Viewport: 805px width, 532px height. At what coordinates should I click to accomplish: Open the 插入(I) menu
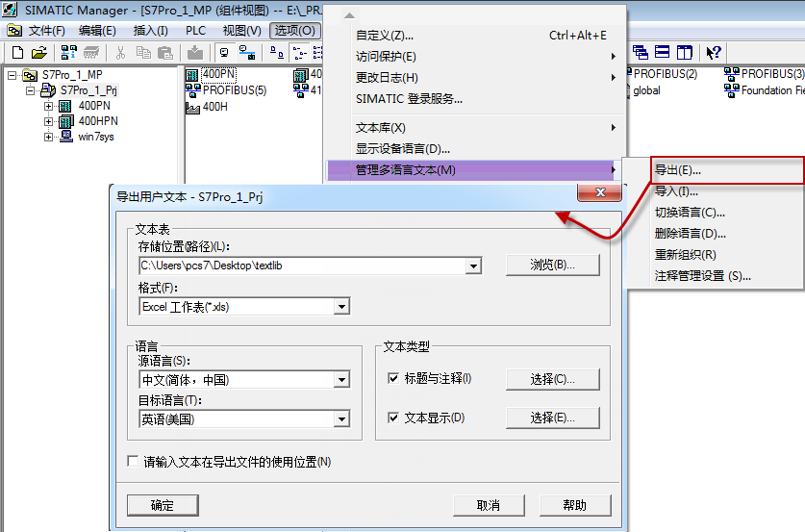[x=150, y=31]
